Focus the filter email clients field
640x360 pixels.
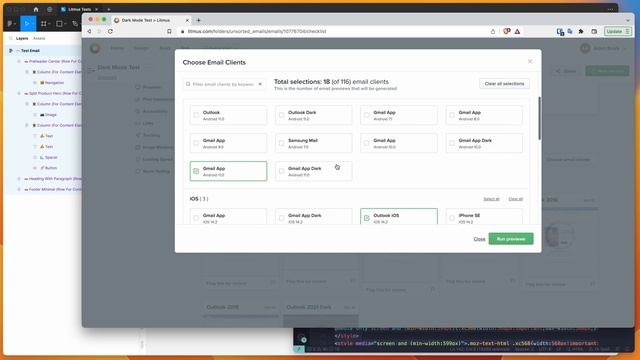click(x=223, y=84)
